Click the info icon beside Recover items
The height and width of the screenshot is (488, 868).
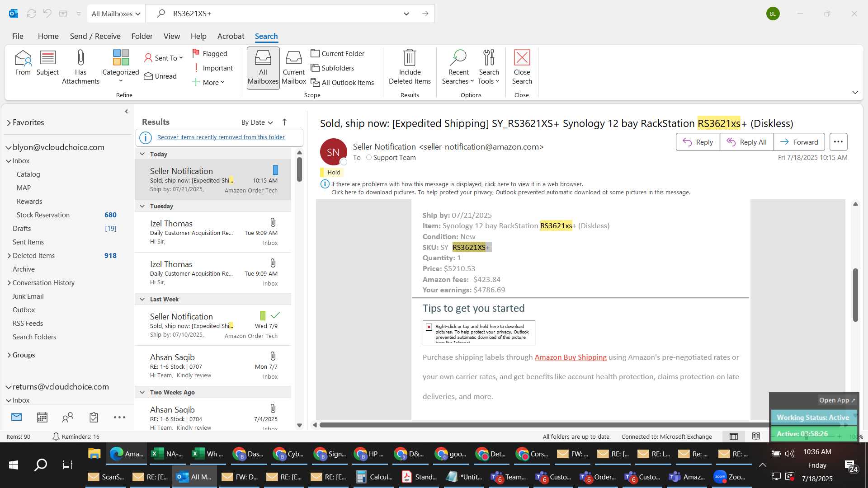[146, 137]
